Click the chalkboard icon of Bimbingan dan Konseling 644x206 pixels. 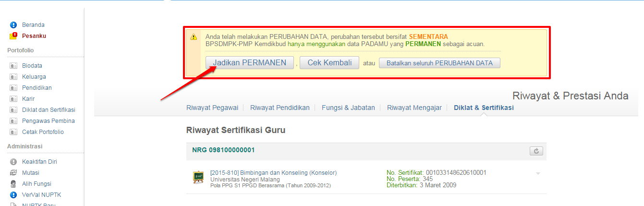tap(198, 177)
